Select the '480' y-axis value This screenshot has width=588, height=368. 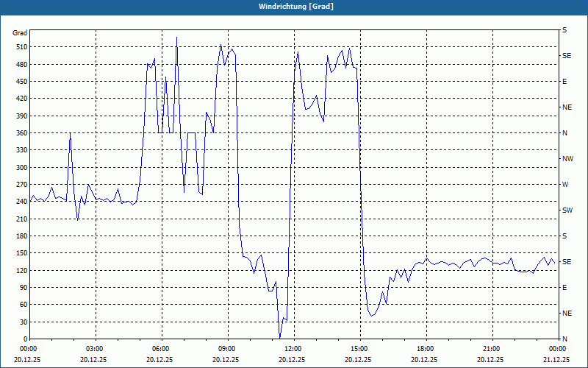[22, 64]
